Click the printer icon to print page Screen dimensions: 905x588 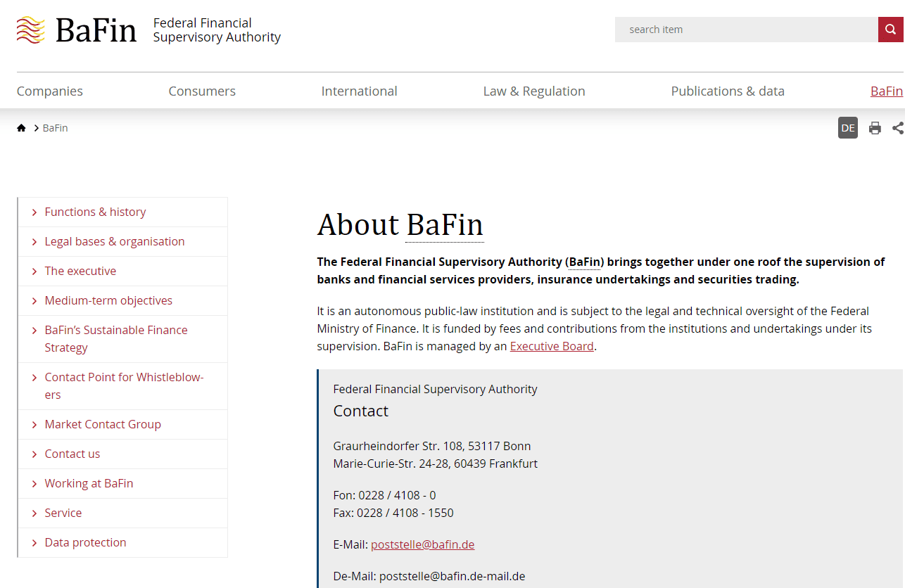(x=875, y=128)
